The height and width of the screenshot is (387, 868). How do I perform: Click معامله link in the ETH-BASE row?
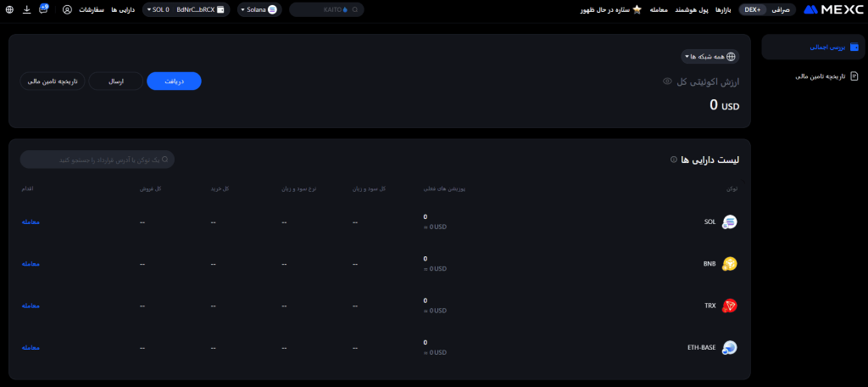pyautogui.click(x=31, y=348)
